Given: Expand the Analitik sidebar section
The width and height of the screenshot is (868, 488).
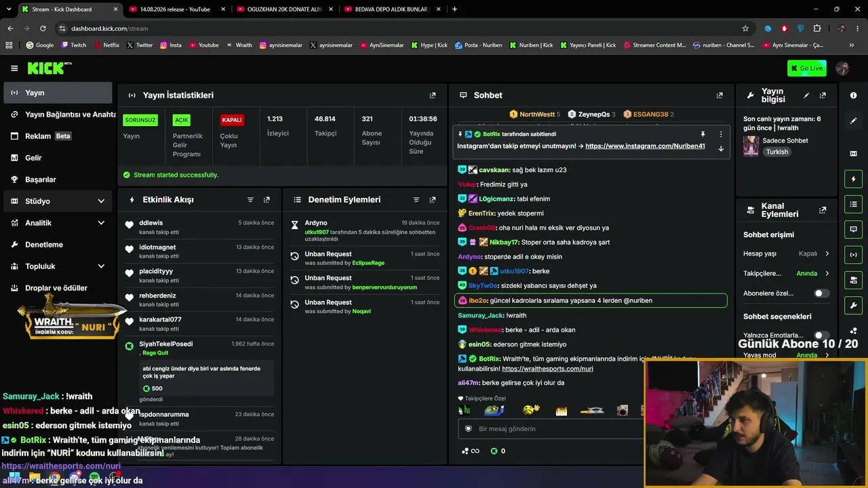Looking at the screenshot, I should point(58,223).
